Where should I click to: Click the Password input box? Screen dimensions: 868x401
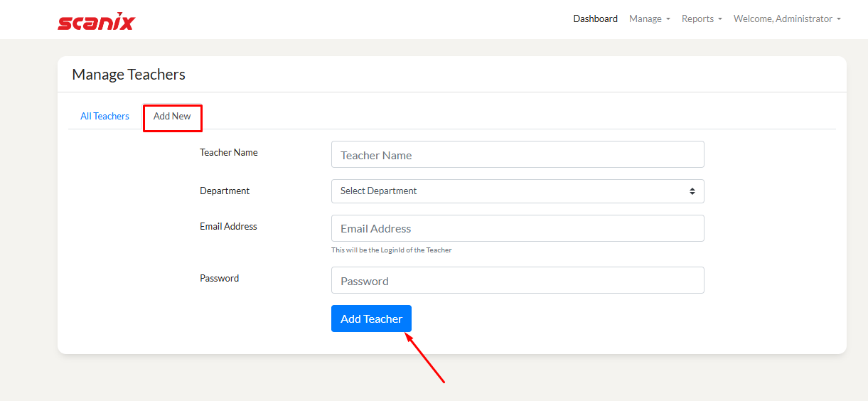(517, 281)
